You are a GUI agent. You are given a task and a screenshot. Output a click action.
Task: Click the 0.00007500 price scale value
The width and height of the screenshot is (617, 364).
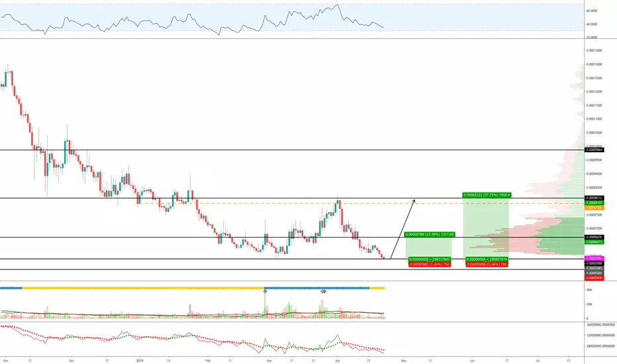click(594, 215)
